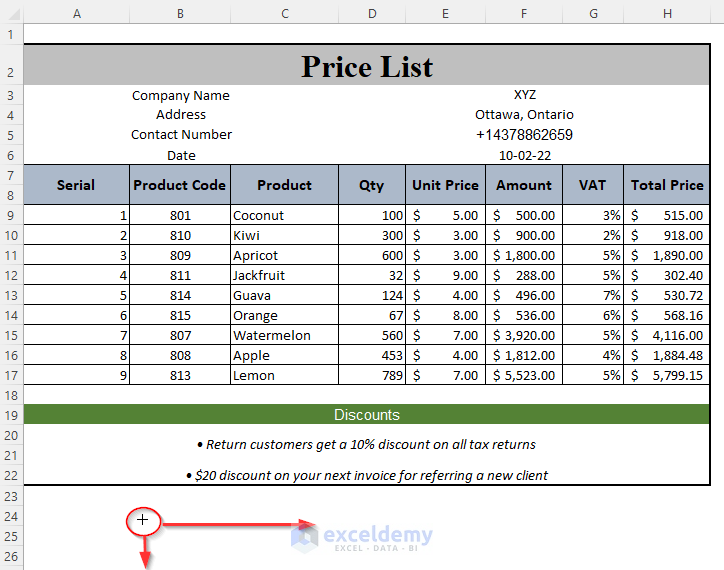724x570 pixels.
Task: Select the phone number +14378862659 cell
Action: click(524, 135)
